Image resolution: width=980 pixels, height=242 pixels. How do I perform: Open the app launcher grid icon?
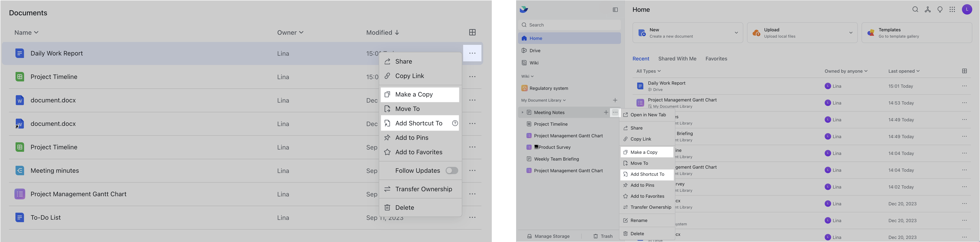953,9
